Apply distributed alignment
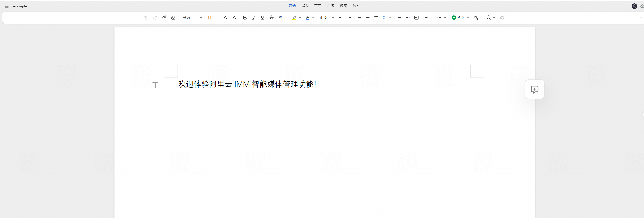The image size is (644, 218). [376, 18]
